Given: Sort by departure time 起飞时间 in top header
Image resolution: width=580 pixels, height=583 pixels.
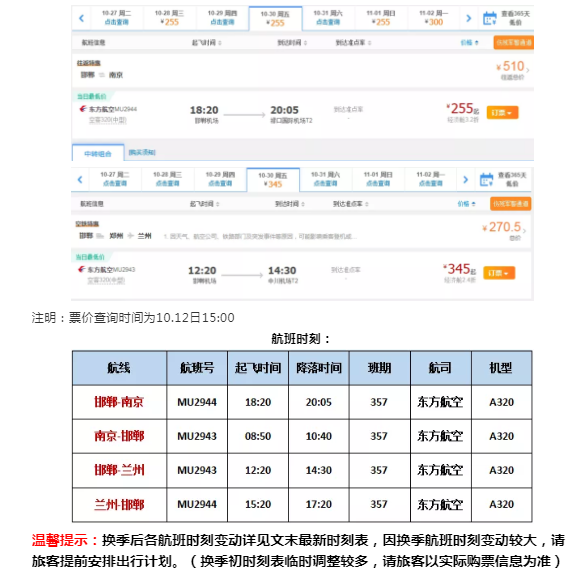Looking at the screenshot, I should click(207, 43).
